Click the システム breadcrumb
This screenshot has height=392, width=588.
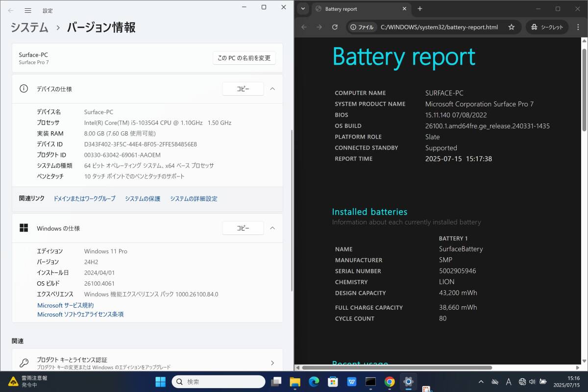point(30,27)
